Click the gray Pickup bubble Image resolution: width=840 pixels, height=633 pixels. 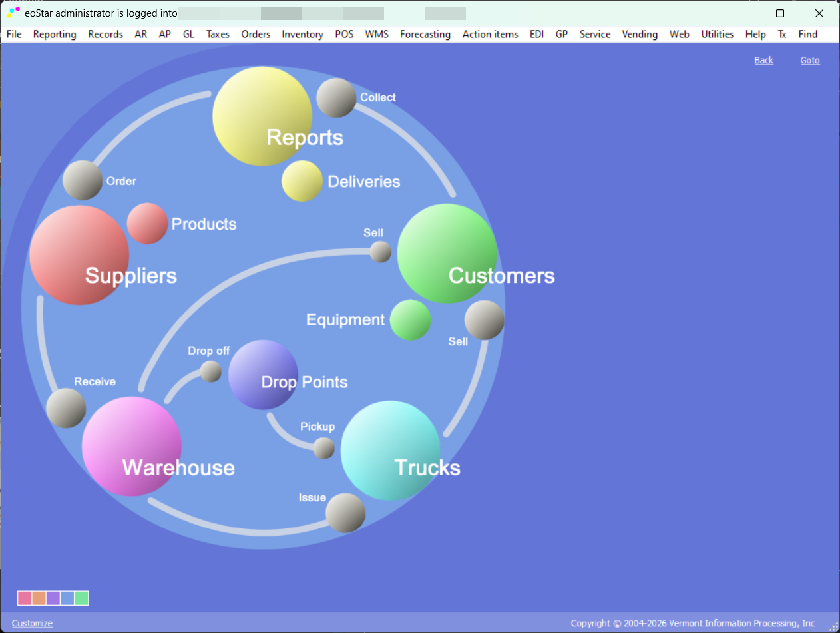click(324, 448)
